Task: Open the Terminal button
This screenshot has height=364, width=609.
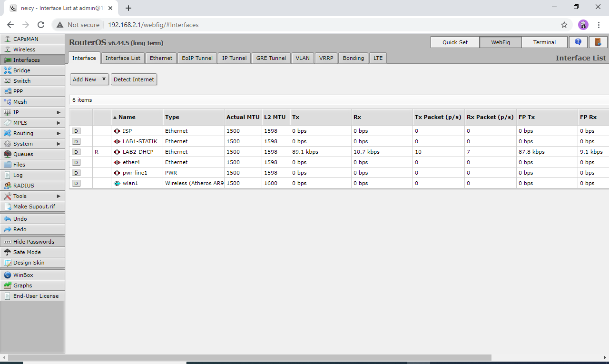Action: (x=544, y=42)
